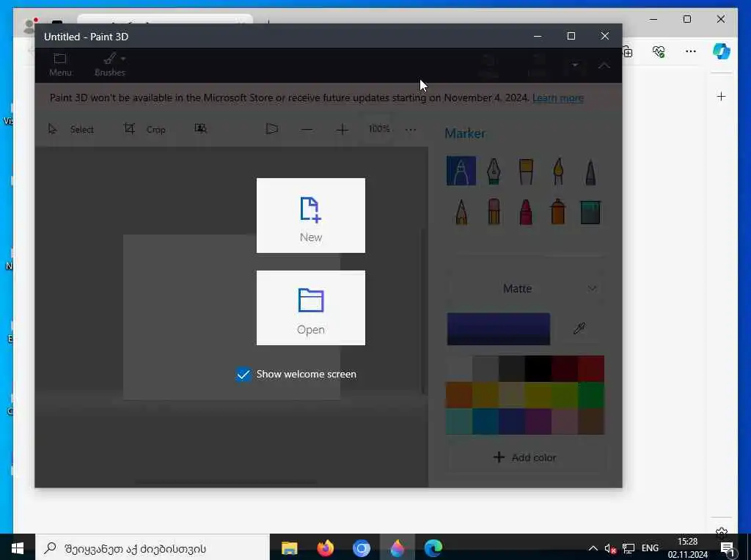Click the ENG language indicator
The width and height of the screenshot is (751, 560).
point(650,548)
